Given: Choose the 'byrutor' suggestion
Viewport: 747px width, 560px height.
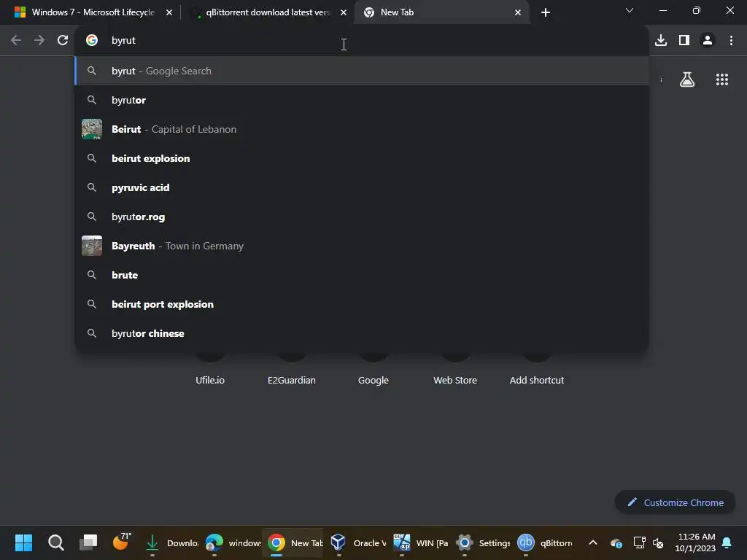Looking at the screenshot, I should [362, 100].
